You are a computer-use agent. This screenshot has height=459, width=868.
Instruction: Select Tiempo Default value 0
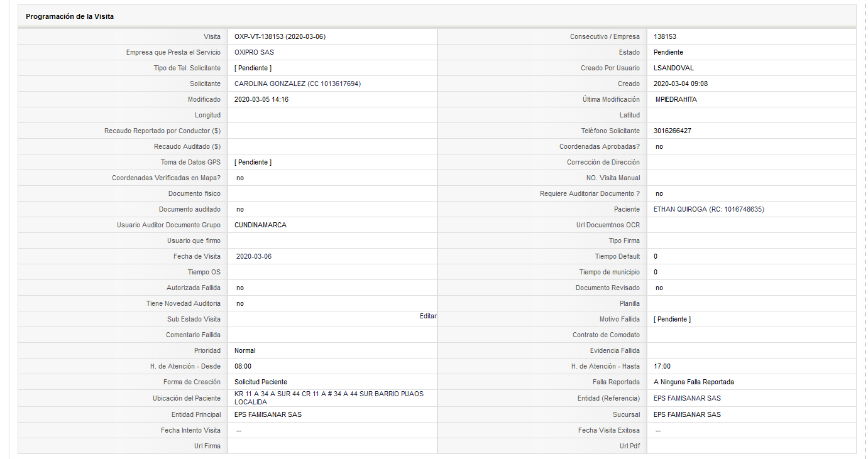(x=656, y=256)
